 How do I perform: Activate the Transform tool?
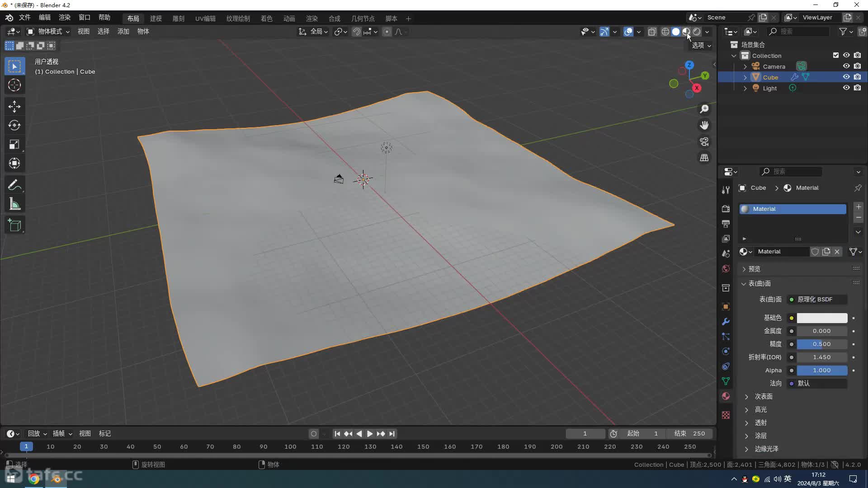pyautogui.click(x=14, y=163)
